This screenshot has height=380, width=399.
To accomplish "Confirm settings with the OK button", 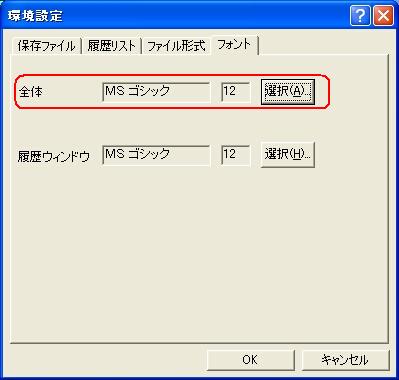I will tap(250, 360).
